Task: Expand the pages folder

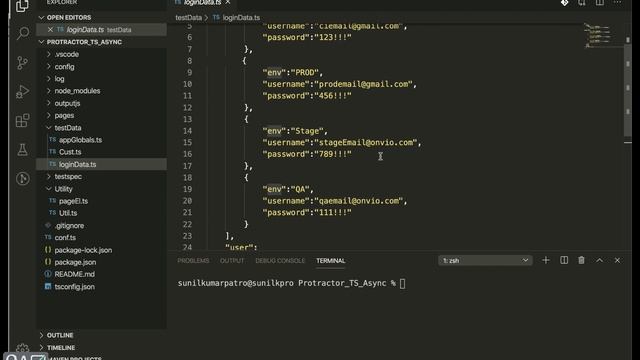Action: click(x=64, y=116)
